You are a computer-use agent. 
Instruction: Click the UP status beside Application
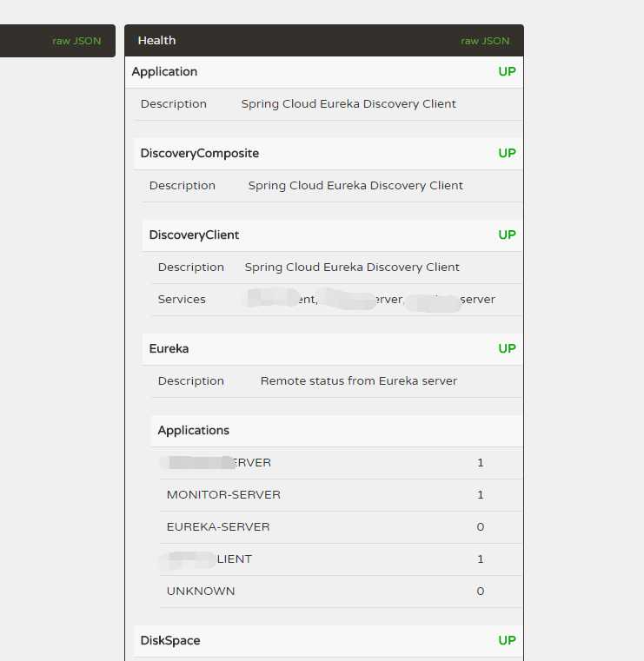(507, 72)
